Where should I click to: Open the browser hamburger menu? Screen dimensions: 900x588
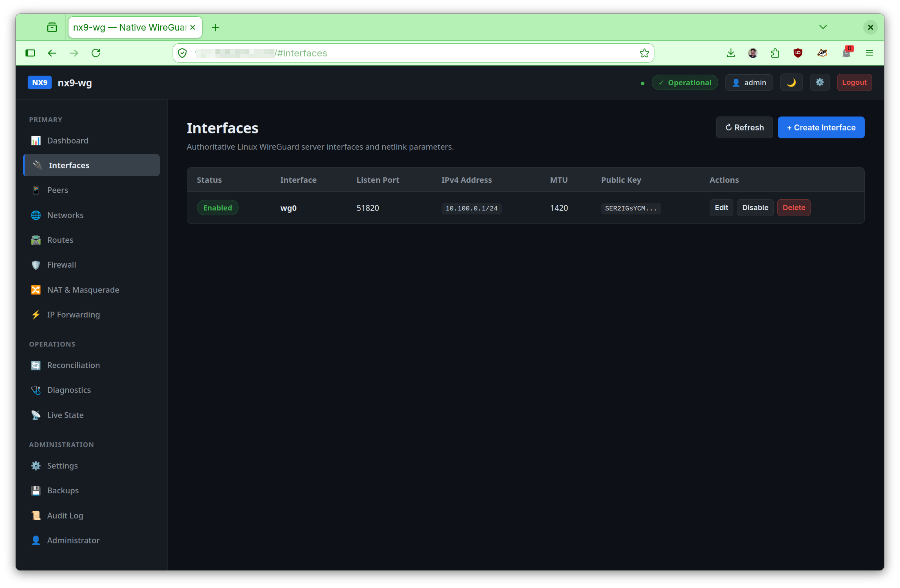tap(869, 53)
